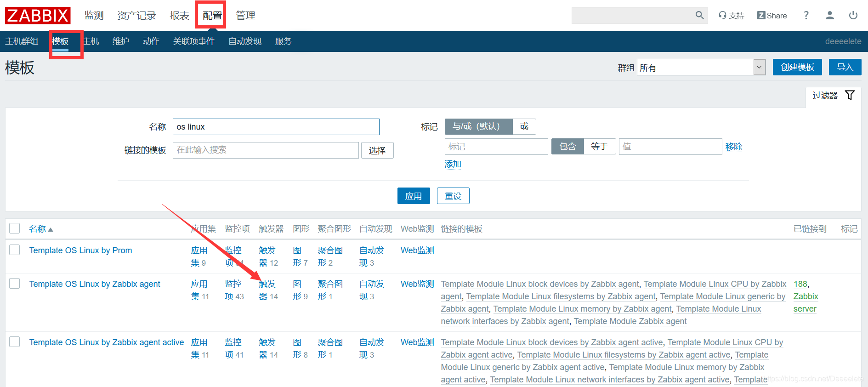This screenshot has width=868, height=387.
Task: Open 配置 menu
Action: (x=212, y=16)
